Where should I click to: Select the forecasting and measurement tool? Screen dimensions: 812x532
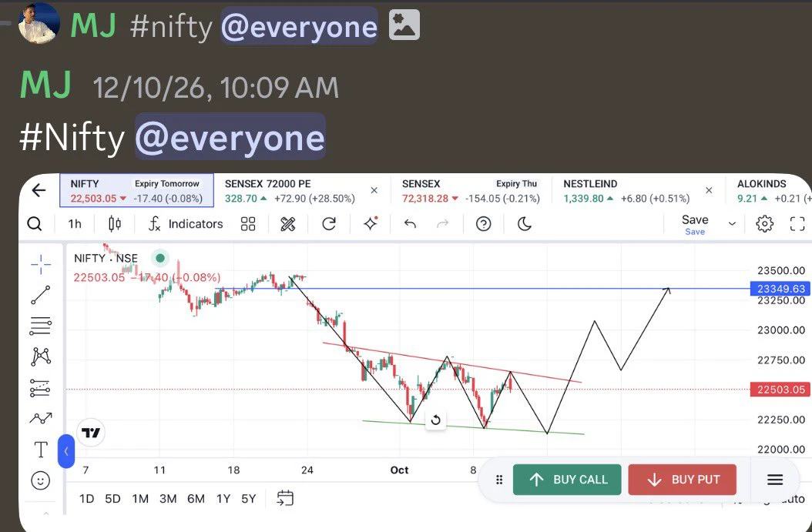40,387
